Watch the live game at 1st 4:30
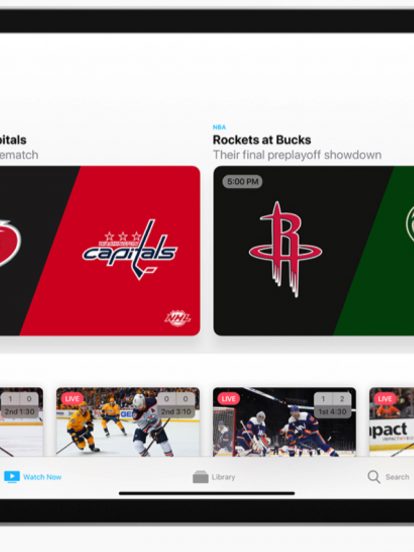This screenshot has width=414, height=552. 284,422
